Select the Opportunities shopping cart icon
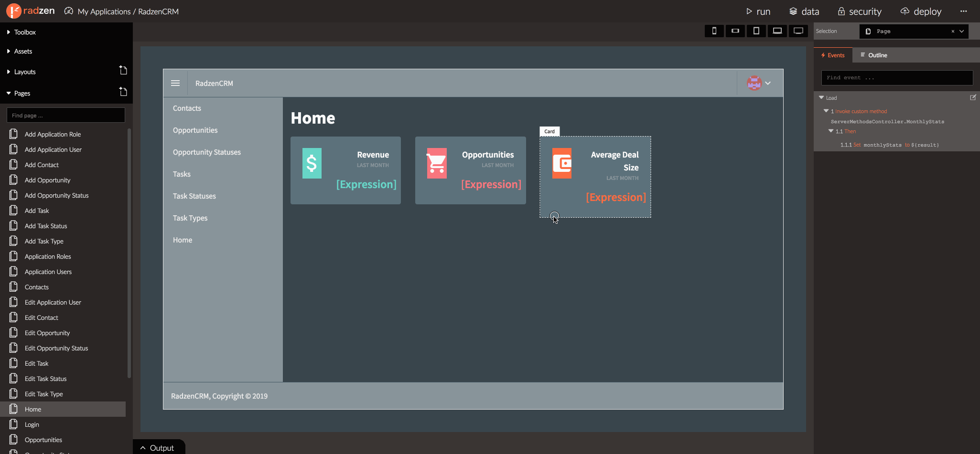980x454 pixels. pos(437,163)
